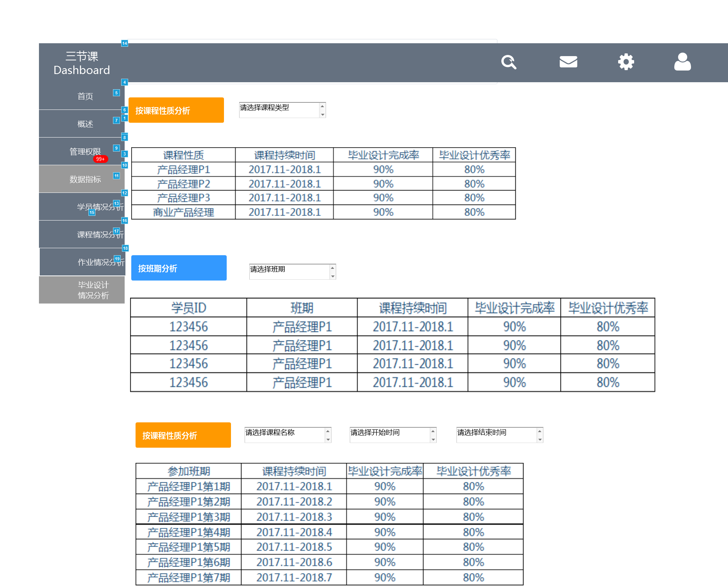This screenshot has width=728, height=586.
Task: Click the 班期 column header
Action: click(302, 308)
